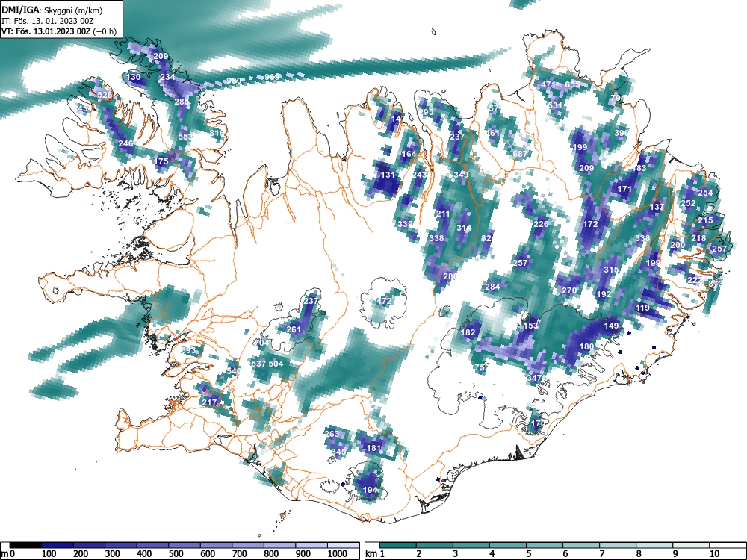Click the visibility value 137
Image resolution: width=747 pixels, height=560 pixels.
(657, 207)
